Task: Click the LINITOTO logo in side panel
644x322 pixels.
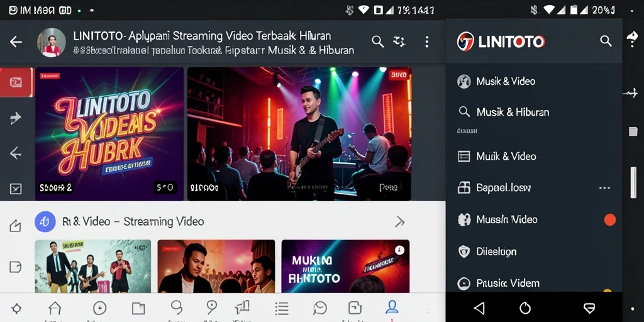Action: point(501,42)
